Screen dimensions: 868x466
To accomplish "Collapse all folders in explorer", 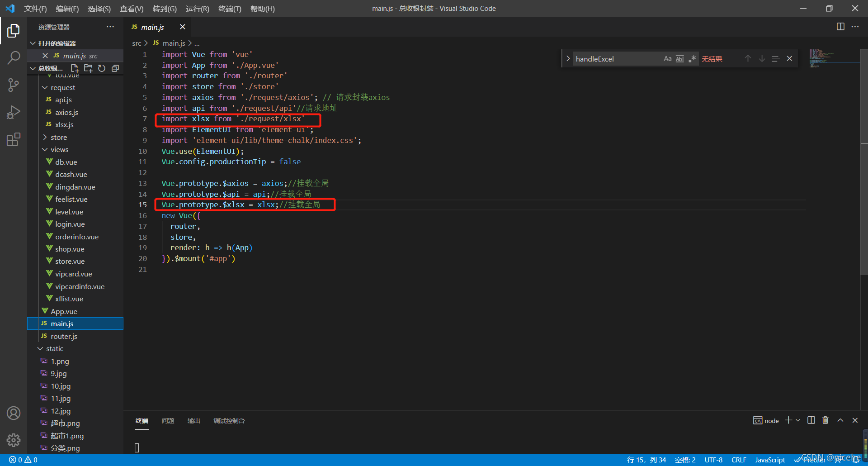I will coord(115,68).
